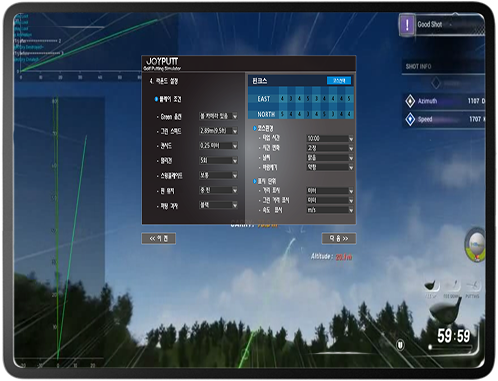Viewport: 498px width, 381px height.
Task: Click the round U icon near timer
Action: 400,345
